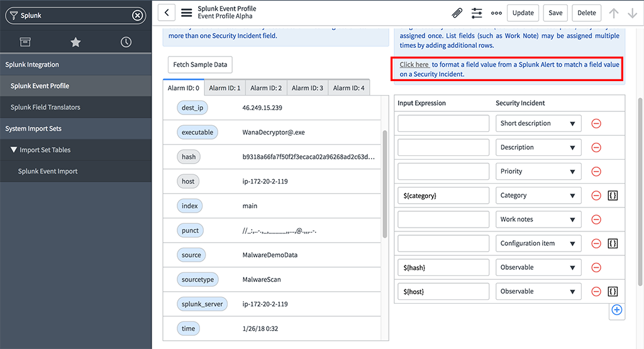Screen dimensions: 644x349
Task: Select the hash field tag
Action: point(189,157)
